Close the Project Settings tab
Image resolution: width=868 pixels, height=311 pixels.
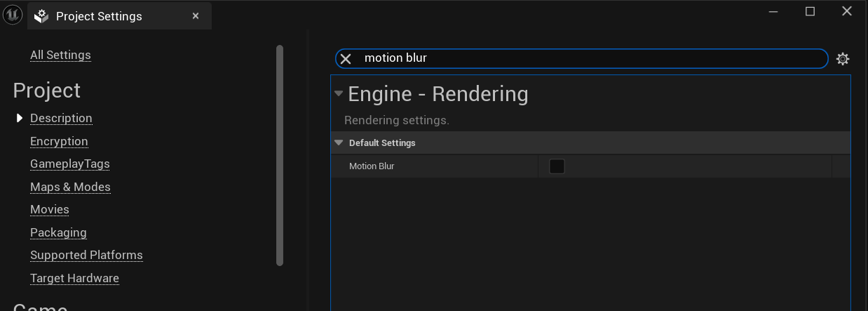(196, 16)
